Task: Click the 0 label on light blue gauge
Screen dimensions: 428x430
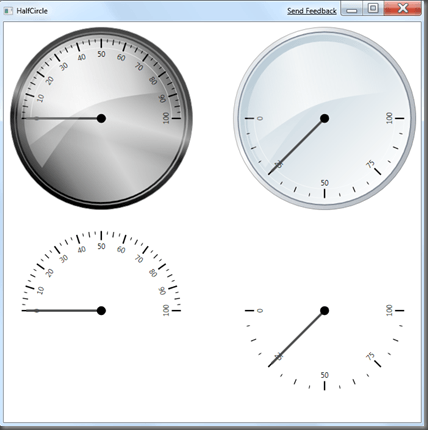Action: click(260, 118)
